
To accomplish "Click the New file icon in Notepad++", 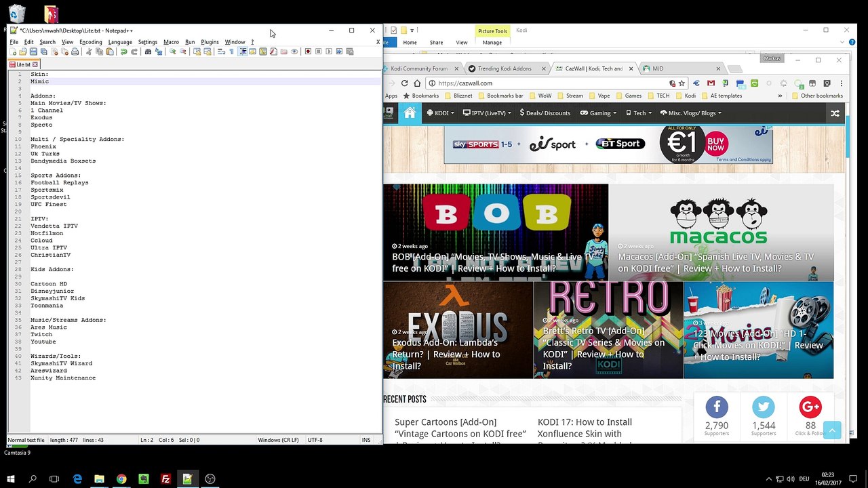I will [x=13, y=52].
